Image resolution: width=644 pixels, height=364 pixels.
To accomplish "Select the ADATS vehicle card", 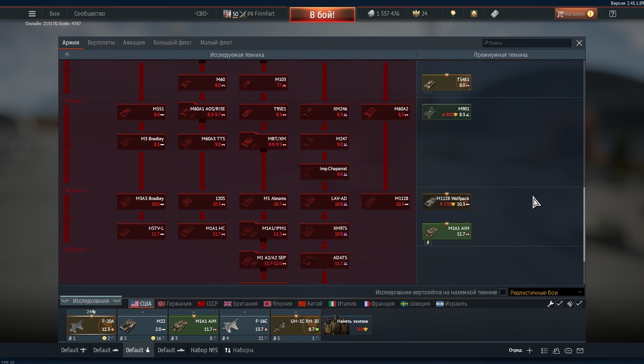I will pos(324,261).
